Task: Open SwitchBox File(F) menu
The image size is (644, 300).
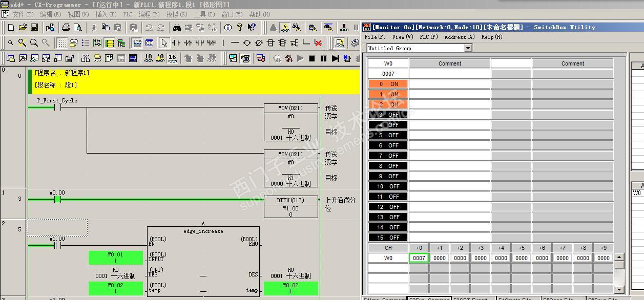Action: [375, 37]
